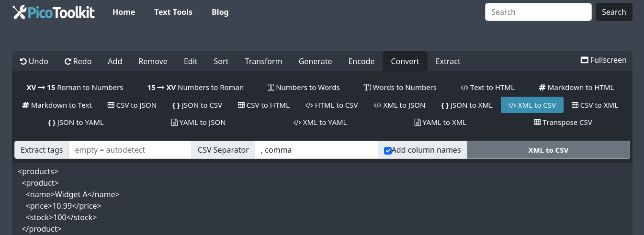Pick the JSON to CSV braces icon
644x235 pixels.
[x=176, y=105]
